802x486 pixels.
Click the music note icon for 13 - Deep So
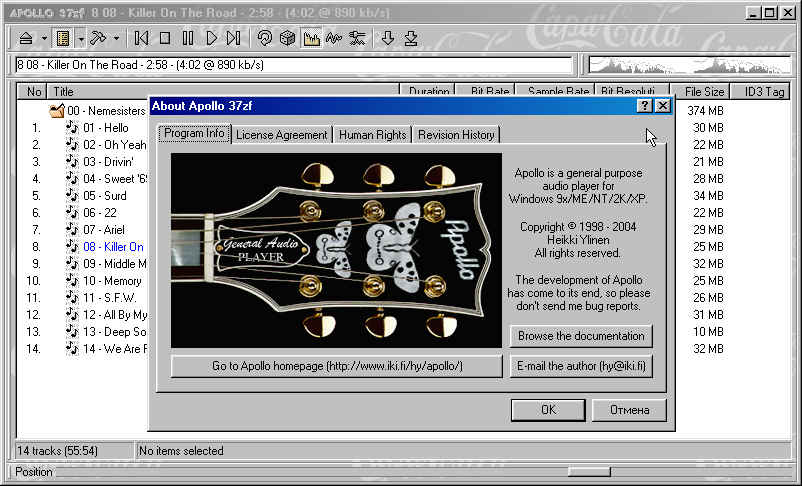click(72, 332)
